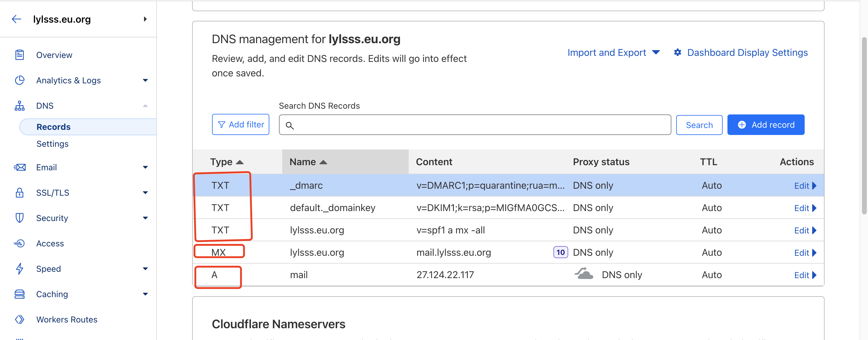Sort records by Name column
Screen dimensions: 868x340
tap(308, 162)
